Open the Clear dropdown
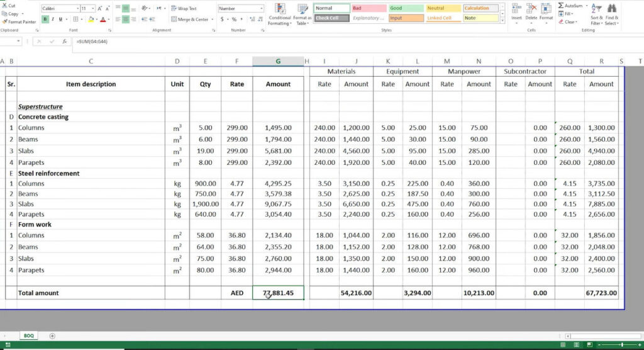This screenshot has width=644, height=350. pos(568,22)
